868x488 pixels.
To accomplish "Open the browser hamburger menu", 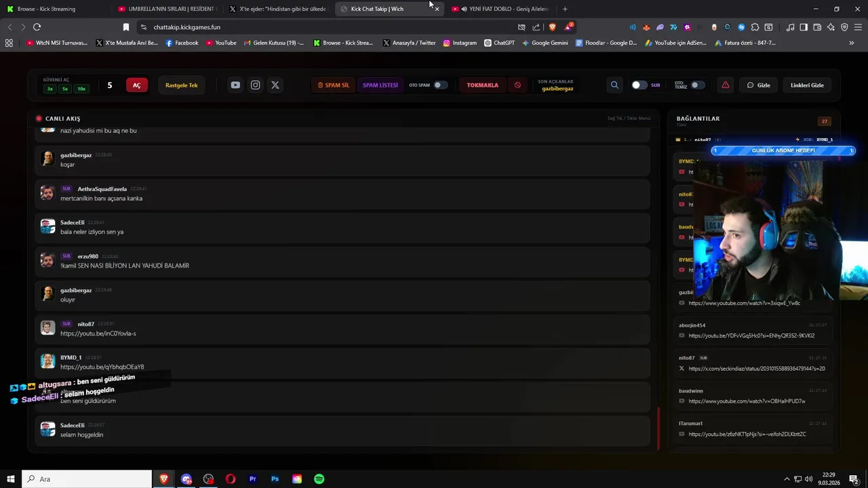I will 858,27.
